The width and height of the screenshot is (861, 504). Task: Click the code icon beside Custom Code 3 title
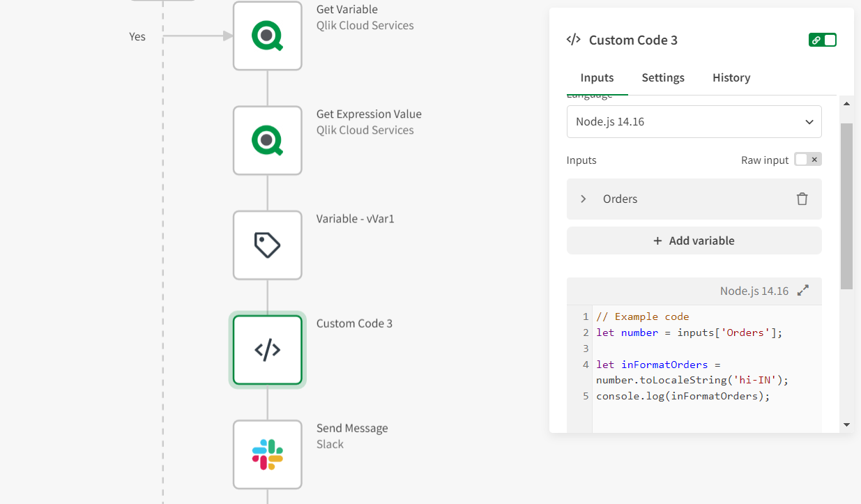tap(573, 40)
